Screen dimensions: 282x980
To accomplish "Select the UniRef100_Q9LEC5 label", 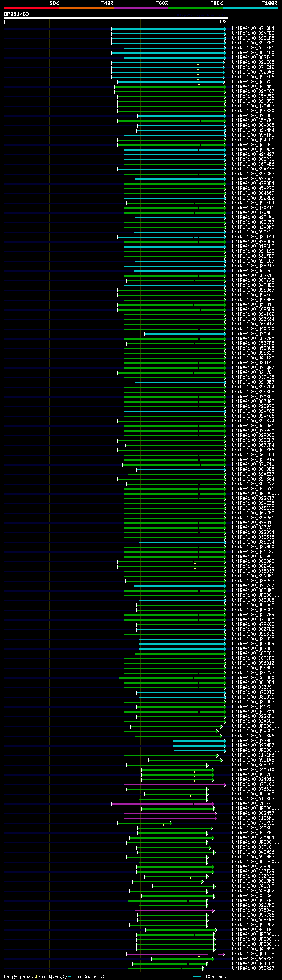I will coord(253,63).
